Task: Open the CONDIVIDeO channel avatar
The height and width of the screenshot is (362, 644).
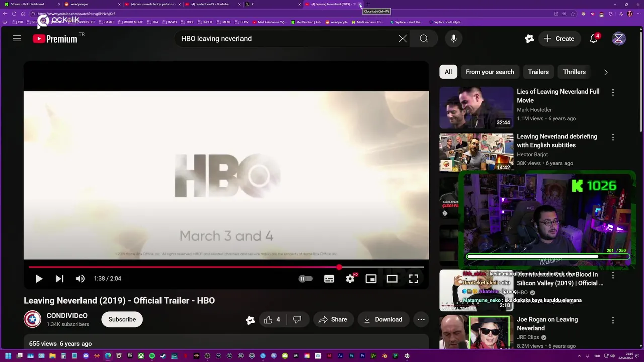Action: click(32, 319)
